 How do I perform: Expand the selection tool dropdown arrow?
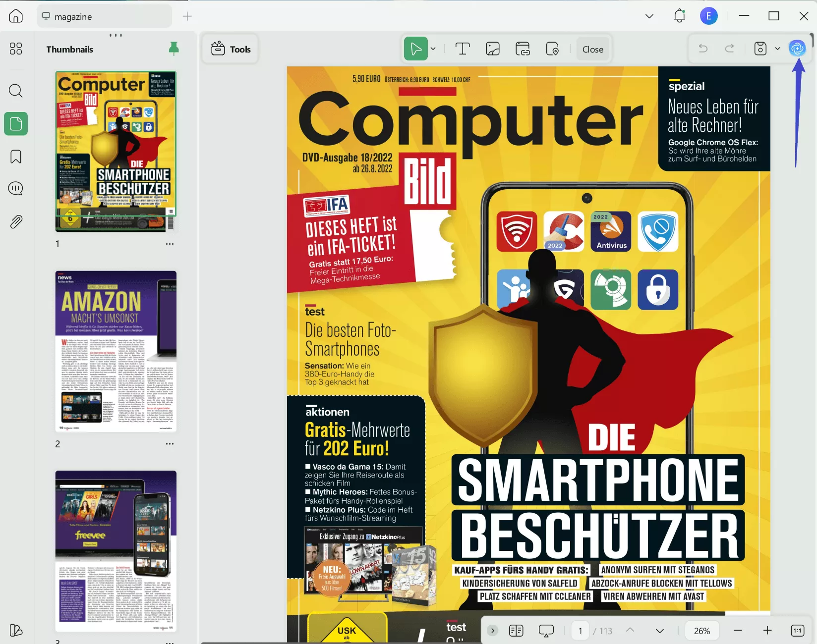coord(433,49)
